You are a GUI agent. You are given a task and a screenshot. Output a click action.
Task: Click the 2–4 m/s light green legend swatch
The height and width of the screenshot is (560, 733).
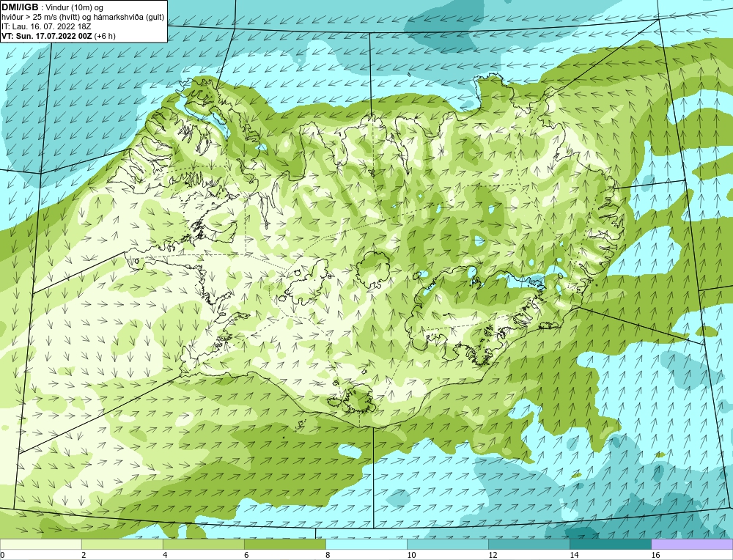click(x=122, y=544)
